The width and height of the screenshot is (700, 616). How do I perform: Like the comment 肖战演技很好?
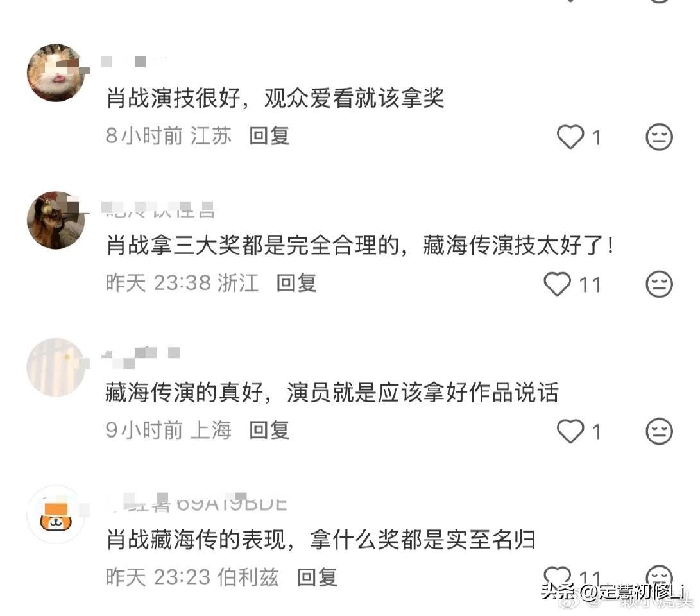(x=570, y=137)
